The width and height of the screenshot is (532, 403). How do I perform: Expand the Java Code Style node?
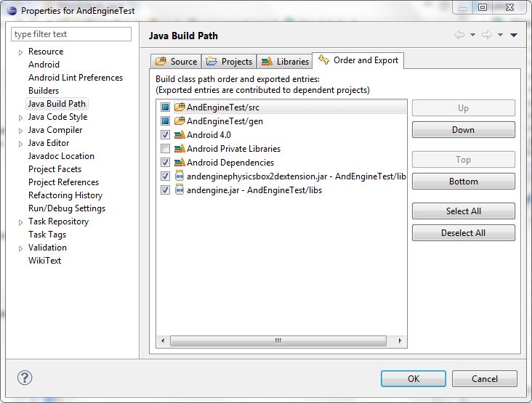[x=20, y=118]
